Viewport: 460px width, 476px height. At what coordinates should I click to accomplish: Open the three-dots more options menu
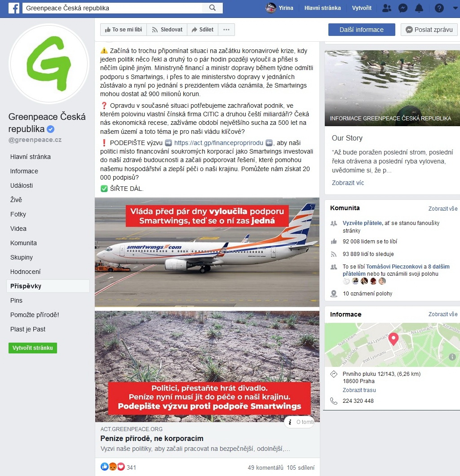click(226, 30)
